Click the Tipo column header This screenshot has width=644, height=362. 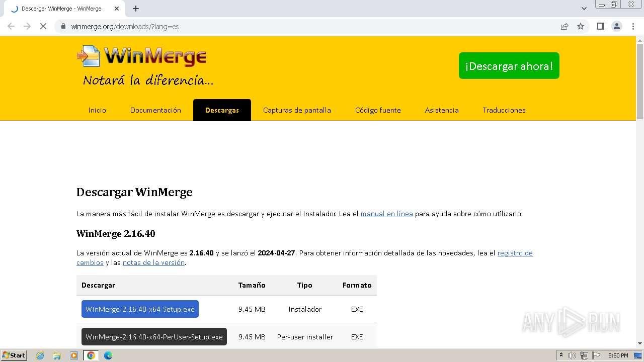(304, 285)
